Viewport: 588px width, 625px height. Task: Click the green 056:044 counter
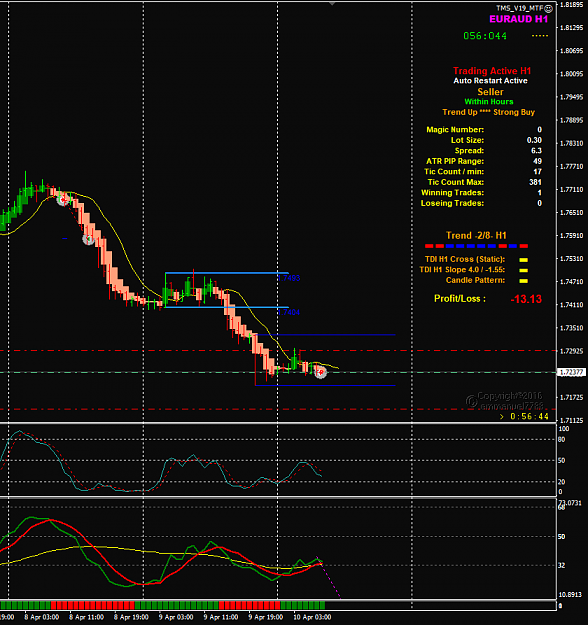pos(485,36)
